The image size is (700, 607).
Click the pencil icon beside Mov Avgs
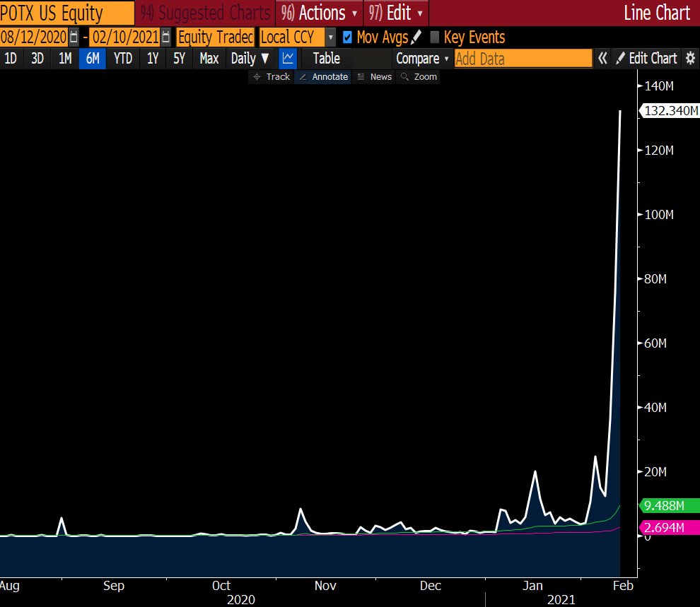coord(416,37)
